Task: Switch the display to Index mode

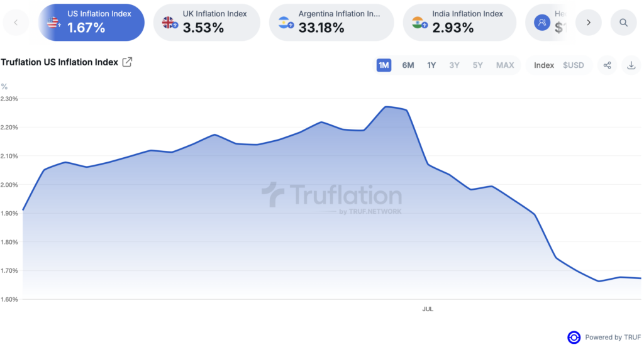Action: pos(544,65)
